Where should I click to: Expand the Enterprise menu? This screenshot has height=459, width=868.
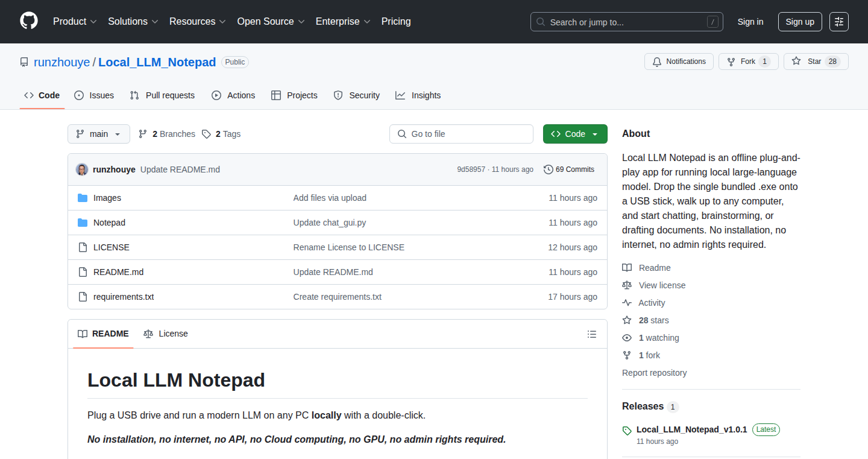(343, 21)
